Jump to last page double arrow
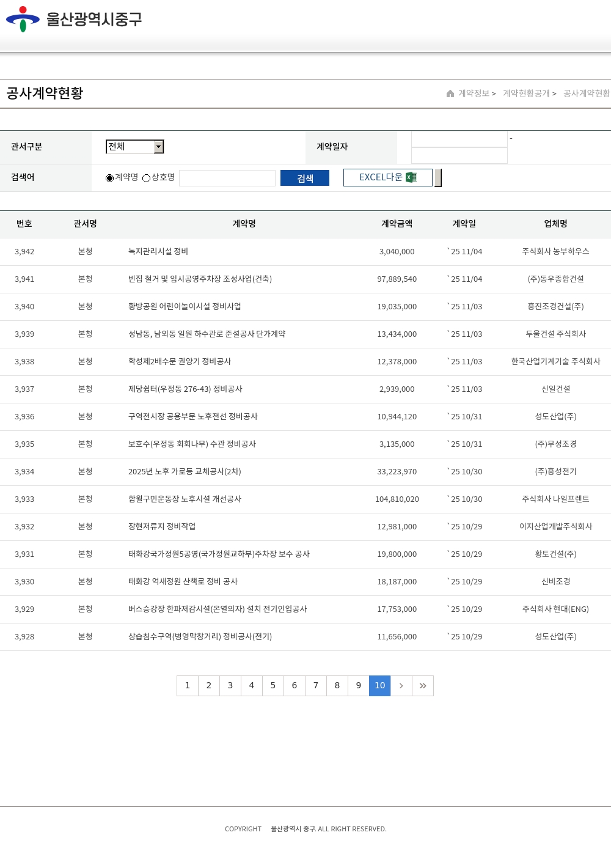This screenshot has width=611, height=868. (423, 686)
